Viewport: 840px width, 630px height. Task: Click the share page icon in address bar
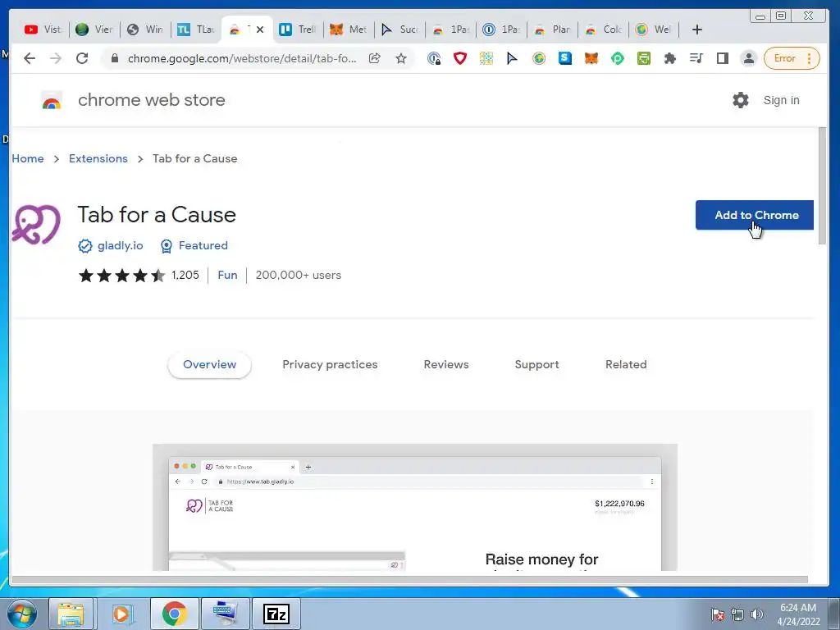375,58
